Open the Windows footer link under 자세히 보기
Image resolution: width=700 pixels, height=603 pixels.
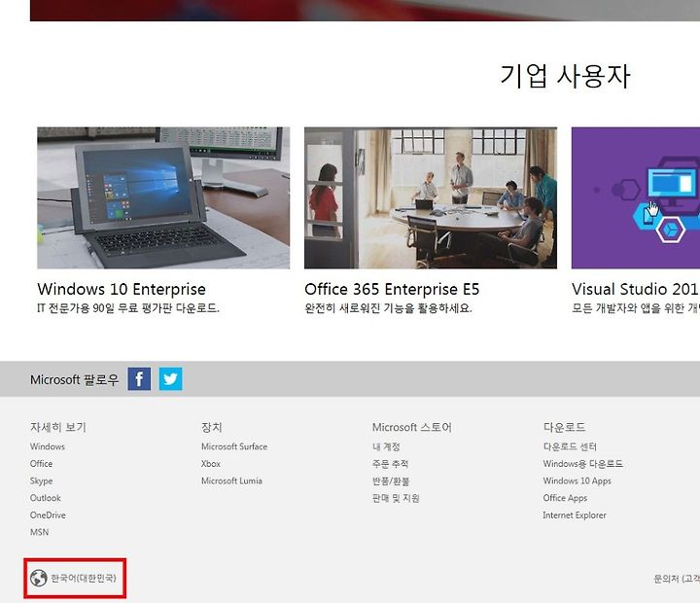tap(48, 446)
